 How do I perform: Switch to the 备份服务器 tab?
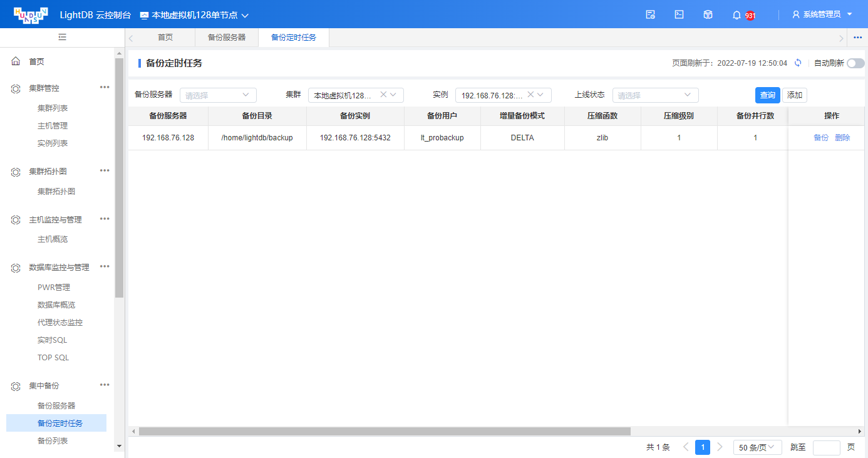(x=227, y=38)
